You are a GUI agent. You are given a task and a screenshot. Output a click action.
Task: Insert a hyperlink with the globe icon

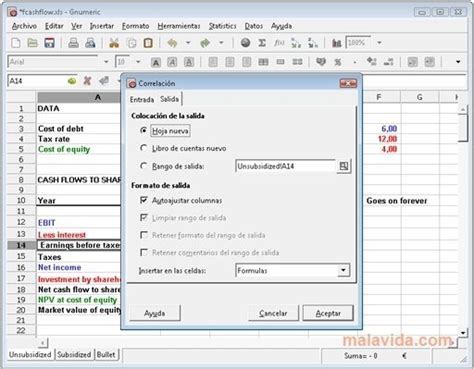coord(245,43)
